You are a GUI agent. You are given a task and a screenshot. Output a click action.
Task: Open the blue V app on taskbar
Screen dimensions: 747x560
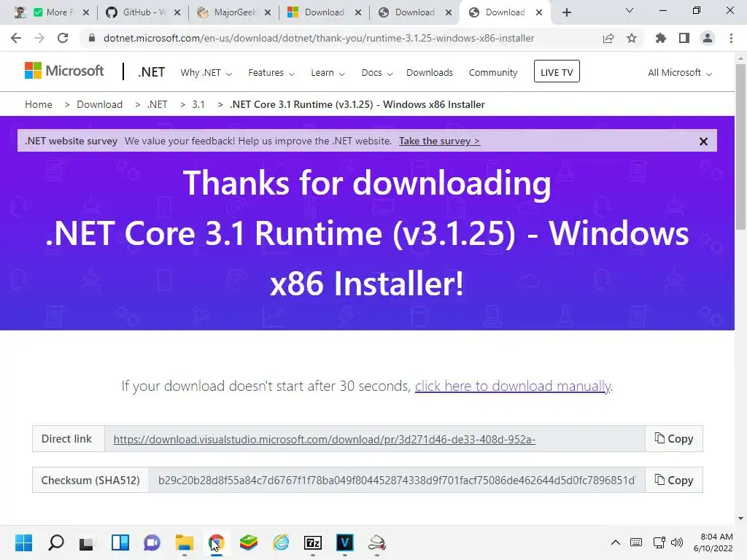coord(345,542)
